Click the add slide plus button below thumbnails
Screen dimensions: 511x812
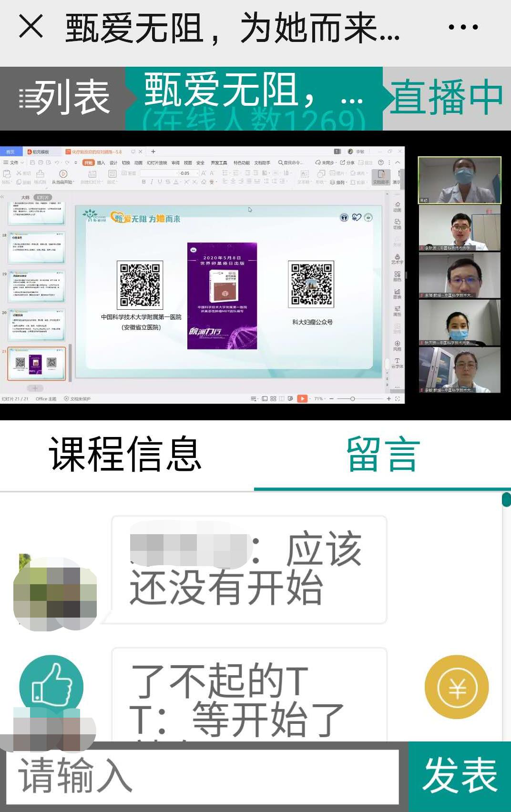coord(35,388)
